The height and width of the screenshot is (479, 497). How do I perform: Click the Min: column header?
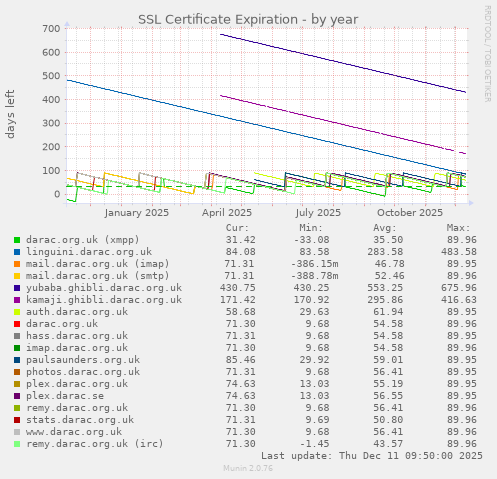311,228
